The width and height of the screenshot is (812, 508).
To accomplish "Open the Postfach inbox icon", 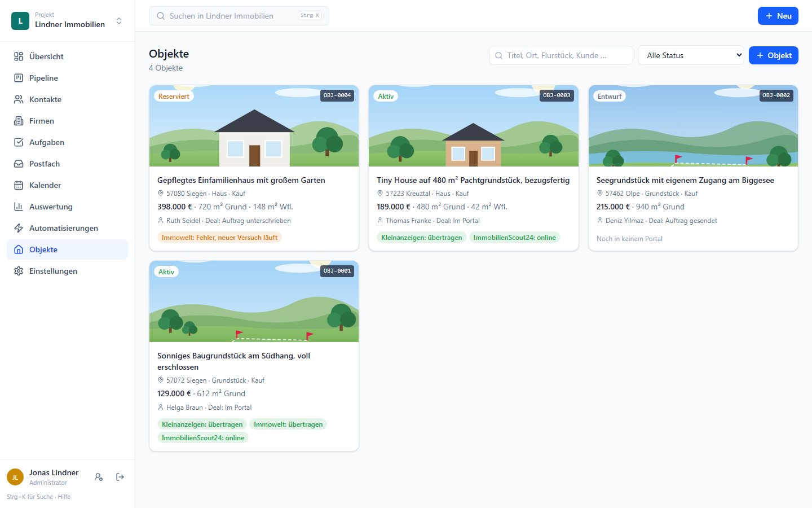I will (19, 164).
